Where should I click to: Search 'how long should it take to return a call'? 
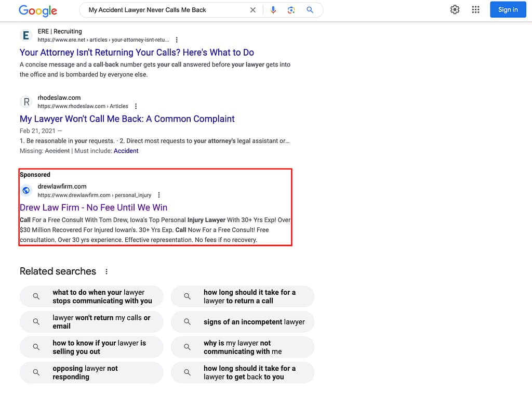coord(243,296)
